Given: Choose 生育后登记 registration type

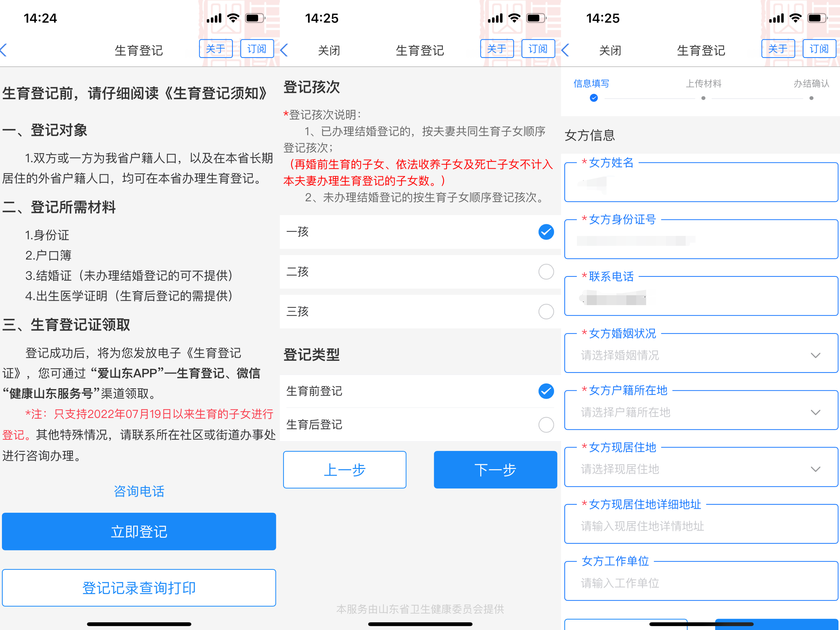Looking at the screenshot, I should (546, 425).
